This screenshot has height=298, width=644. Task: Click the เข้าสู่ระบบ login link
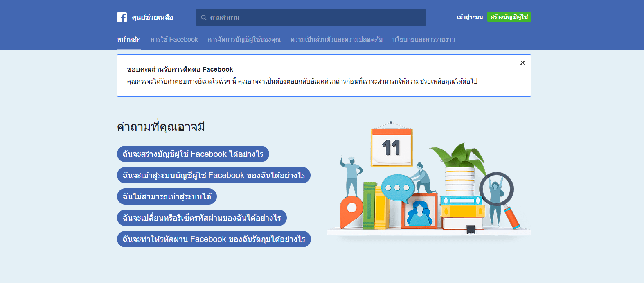tap(470, 17)
